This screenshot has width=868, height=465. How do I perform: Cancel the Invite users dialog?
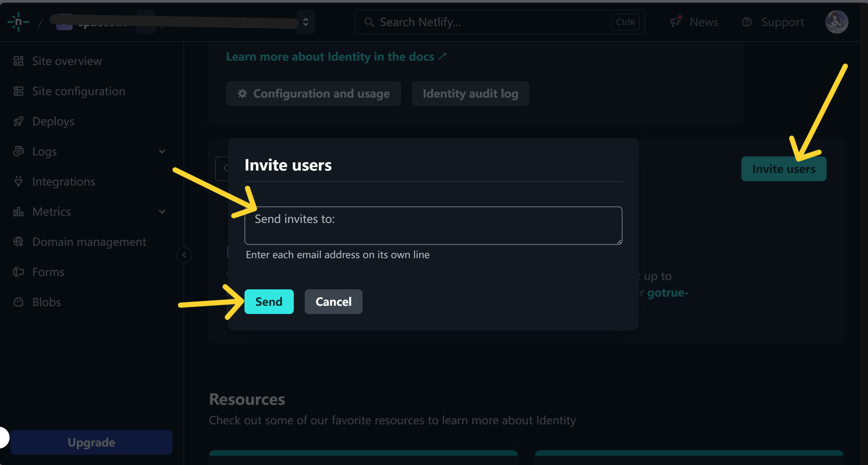click(x=334, y=302)
